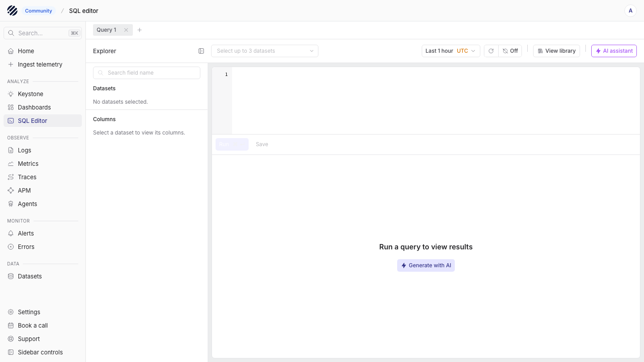
Task: Click the Ingest telemetry plus icon
Action: [11, 64]
